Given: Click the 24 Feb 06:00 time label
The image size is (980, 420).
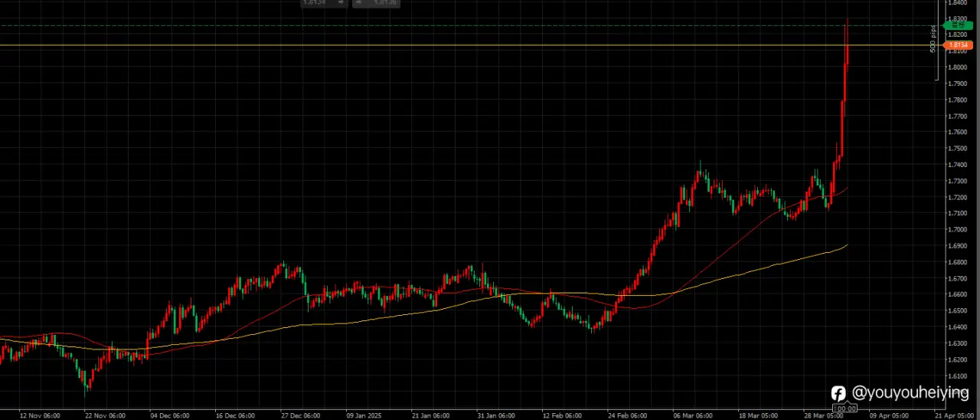Looking at the screenshot, I should pos(629,415).
